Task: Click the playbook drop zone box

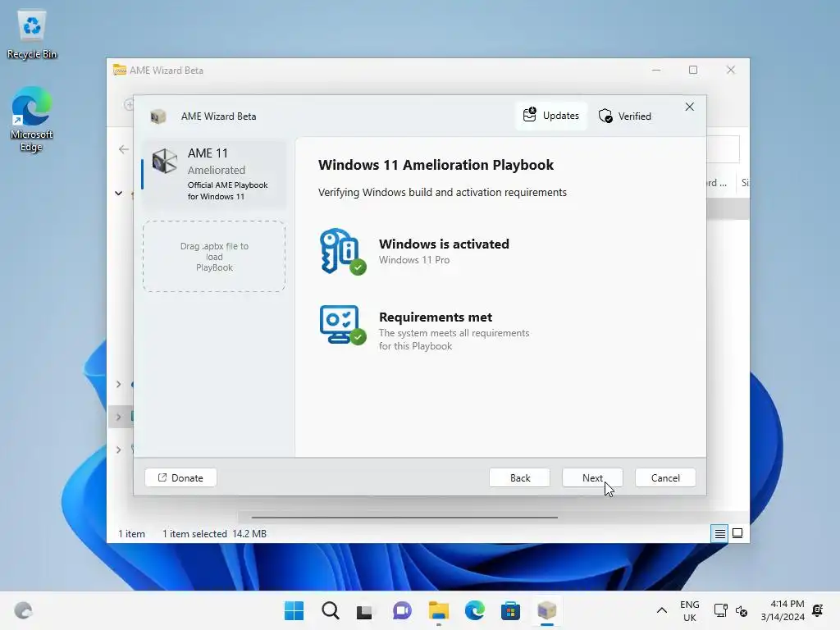Action: click(214, 257)
